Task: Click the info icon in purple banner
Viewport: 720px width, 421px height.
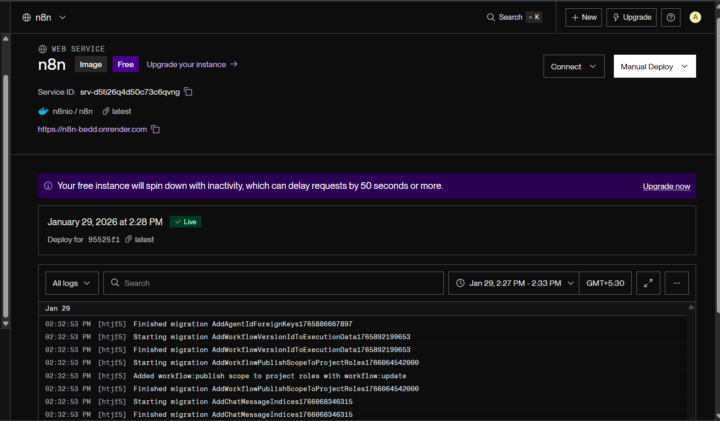Action: [x=48, y=186]
